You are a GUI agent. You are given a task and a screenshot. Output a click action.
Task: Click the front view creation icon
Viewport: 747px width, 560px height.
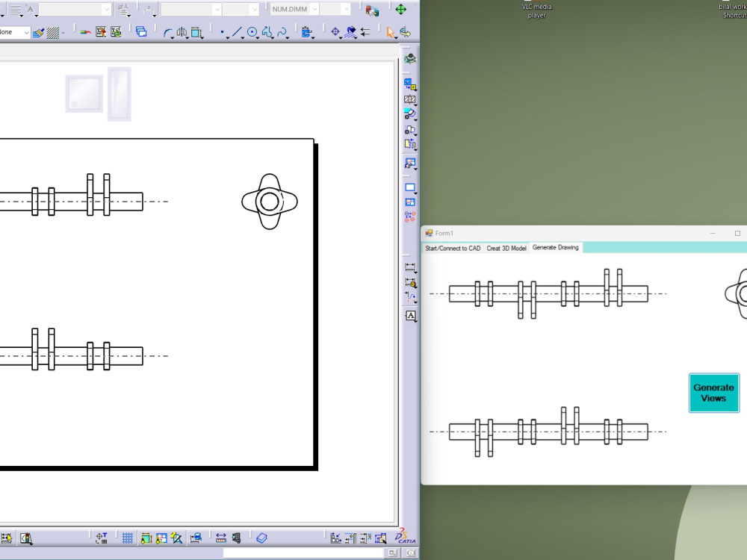pyautogui.click(x=409, y=85)
